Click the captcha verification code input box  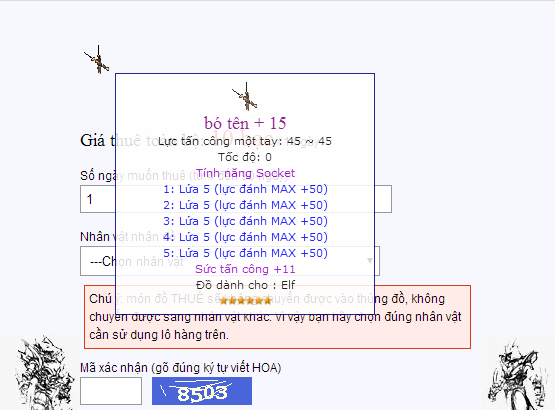(111, 391)
